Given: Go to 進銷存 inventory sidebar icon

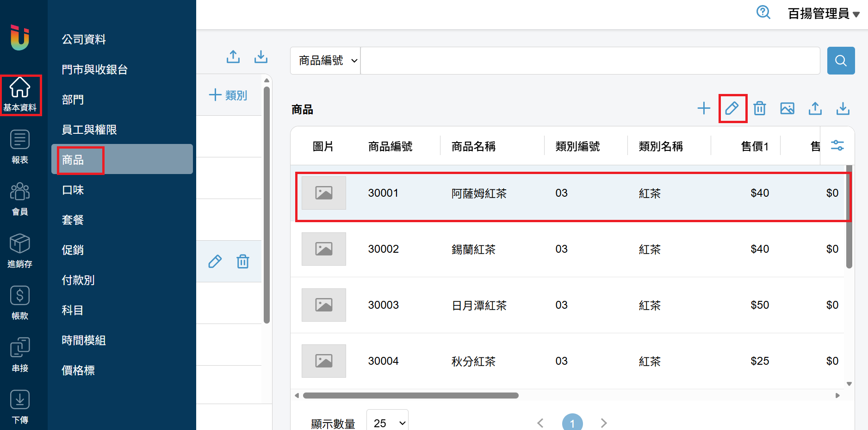Looking at the screenshot, I should (20, 251).
